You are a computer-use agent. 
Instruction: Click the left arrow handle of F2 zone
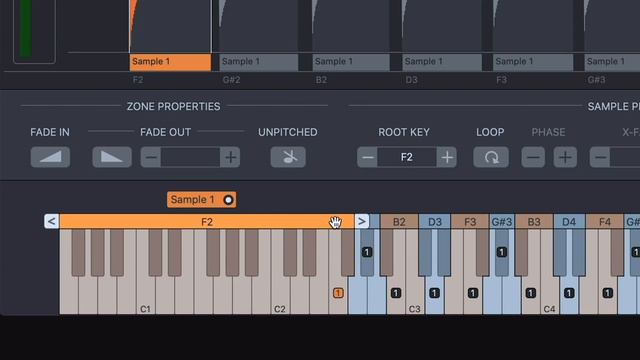pos(51,222)
